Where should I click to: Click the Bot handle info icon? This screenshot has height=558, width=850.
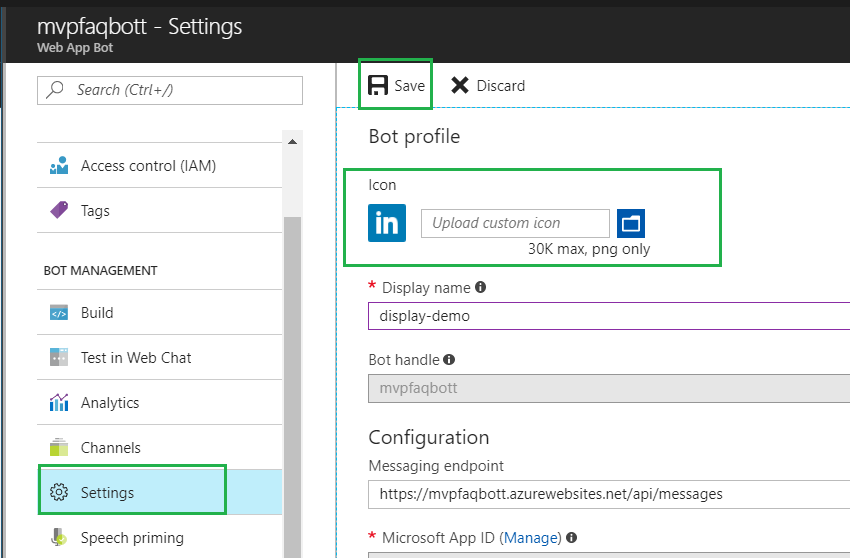pos(449,359)
